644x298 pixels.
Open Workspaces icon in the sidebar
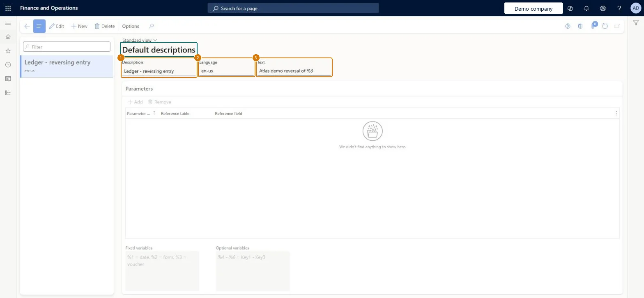pyautogui.click(x=8, y=79)
